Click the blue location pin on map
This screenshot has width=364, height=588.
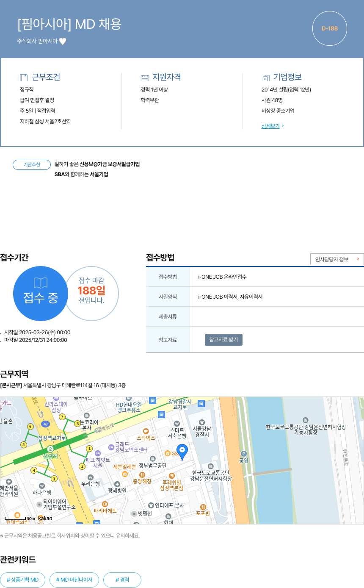click(182, 452)
